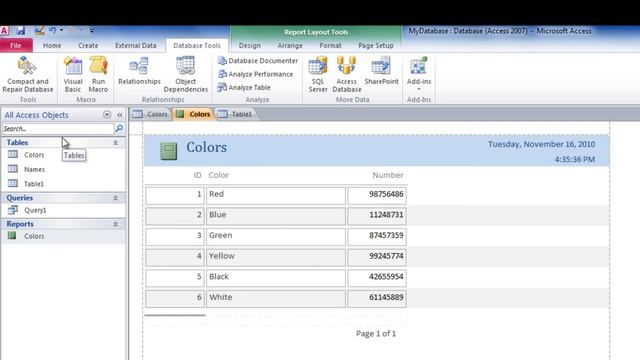The height and width of the screenshot is (360, 640).
Task: Select the Database Tools tab
Action: 197,46
